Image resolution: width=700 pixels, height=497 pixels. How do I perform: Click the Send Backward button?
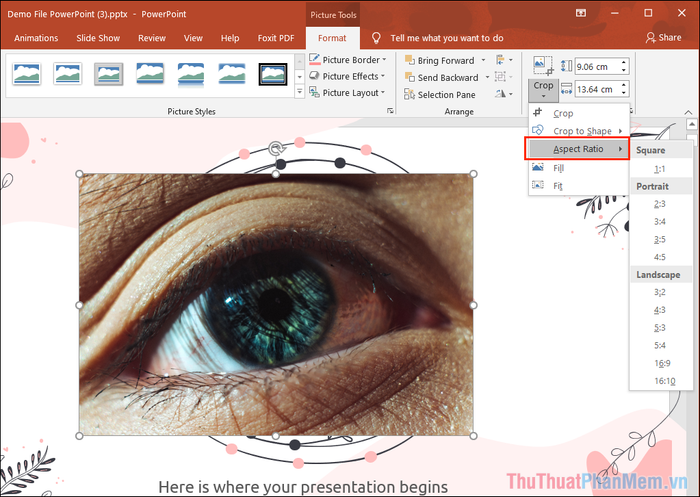(x=442, y=77)
